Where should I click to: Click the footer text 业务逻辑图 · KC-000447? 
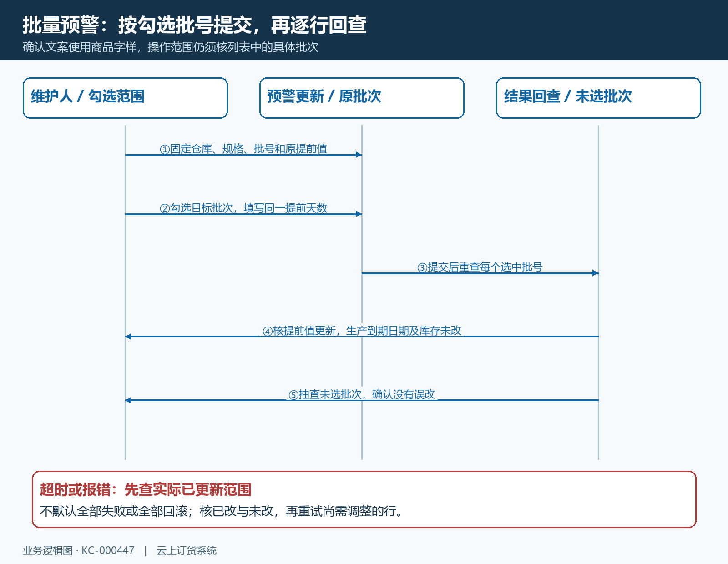pyautogui.click(x=79, y=550)
